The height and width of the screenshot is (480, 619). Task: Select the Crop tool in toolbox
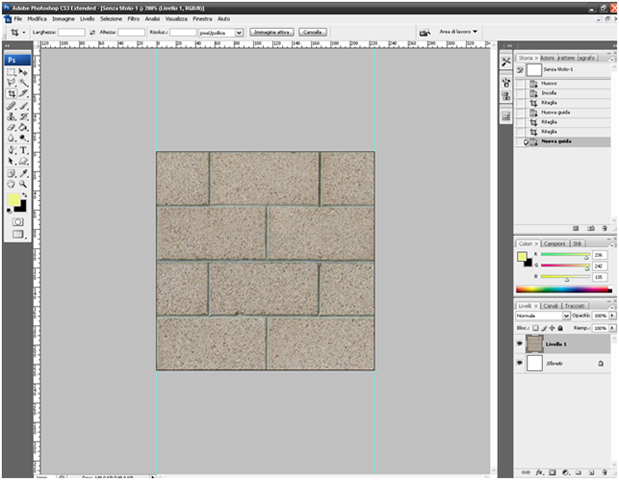tap(11, 94)
